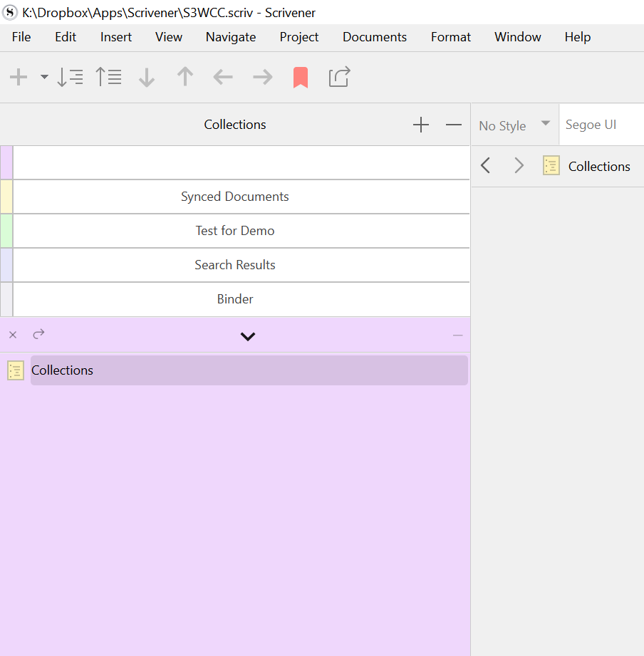
Task: Remove the collection using the minus button
Action: point(454,125)
